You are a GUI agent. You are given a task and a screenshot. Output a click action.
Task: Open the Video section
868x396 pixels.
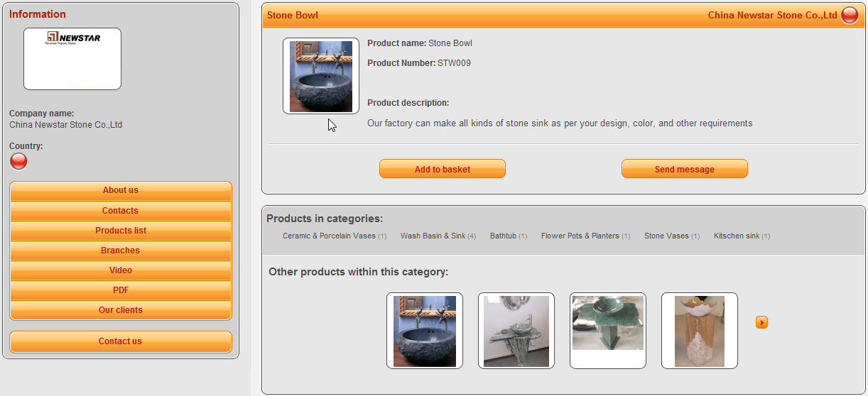[121, 270]
